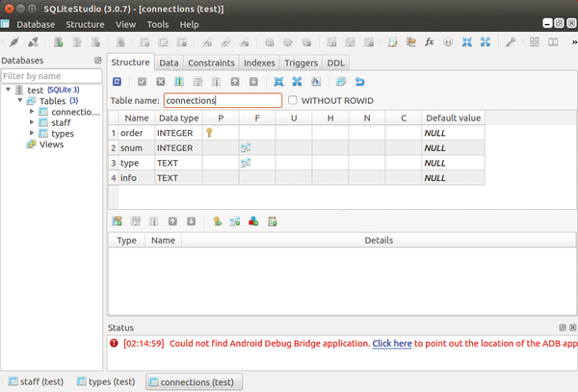The height and width of the screenshot is (392, 578).
Task: Click the commit structure changes checkmark icon
Action: (143, 82)
